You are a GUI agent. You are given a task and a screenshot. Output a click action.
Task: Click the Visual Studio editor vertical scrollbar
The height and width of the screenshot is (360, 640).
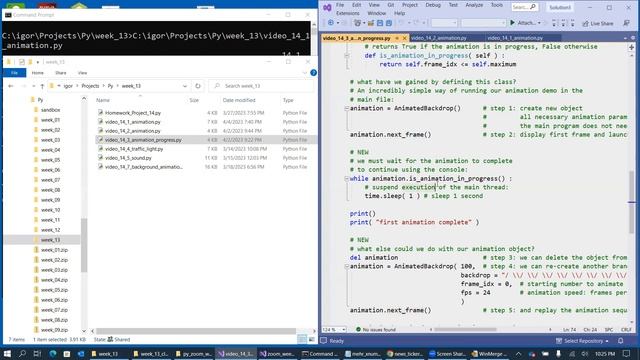(631, 202)
